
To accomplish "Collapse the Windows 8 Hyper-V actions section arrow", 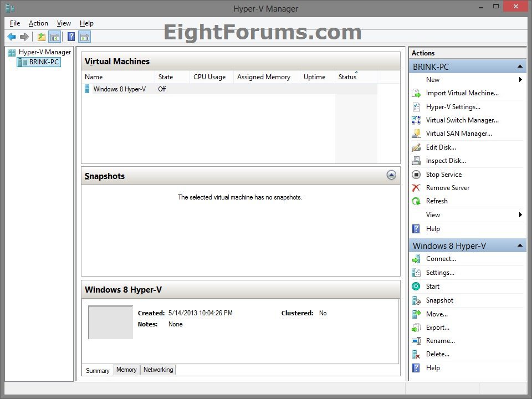I will click(520, 245).
